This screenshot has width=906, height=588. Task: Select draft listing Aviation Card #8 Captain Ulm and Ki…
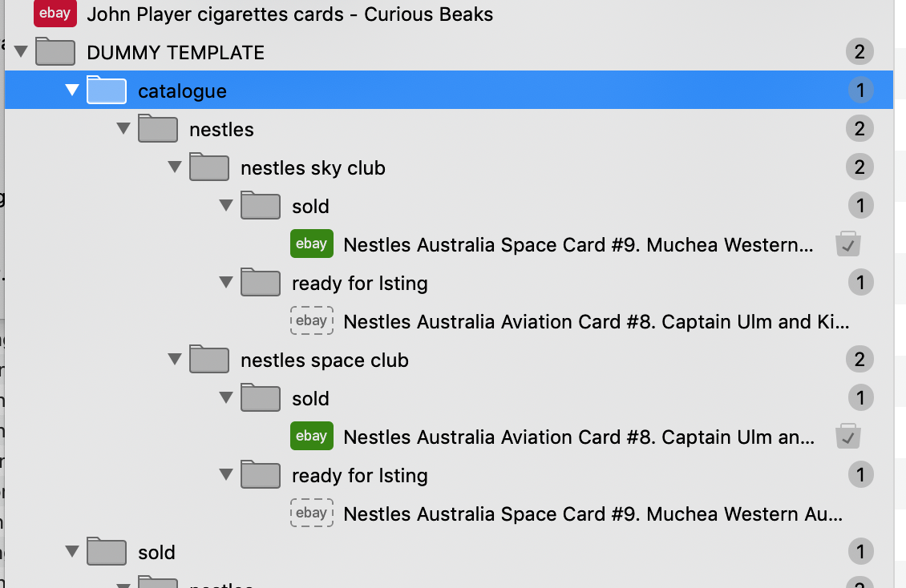point(597,321)
